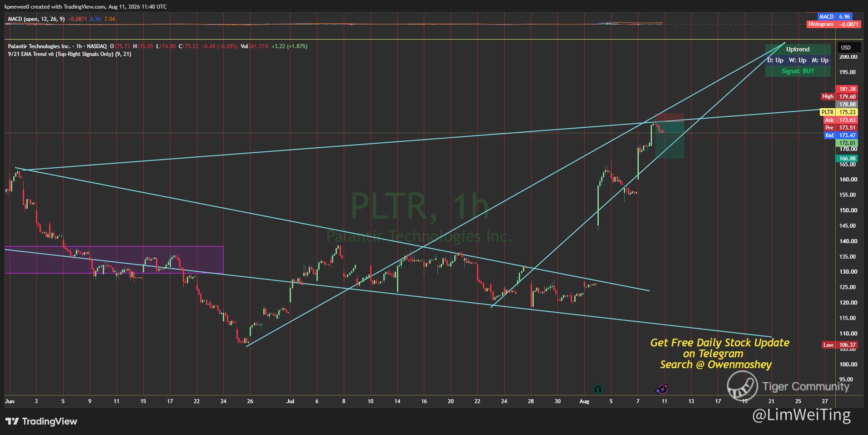
Task: Click the Bid 173.47 price label
Action: (x=841, y=135)
